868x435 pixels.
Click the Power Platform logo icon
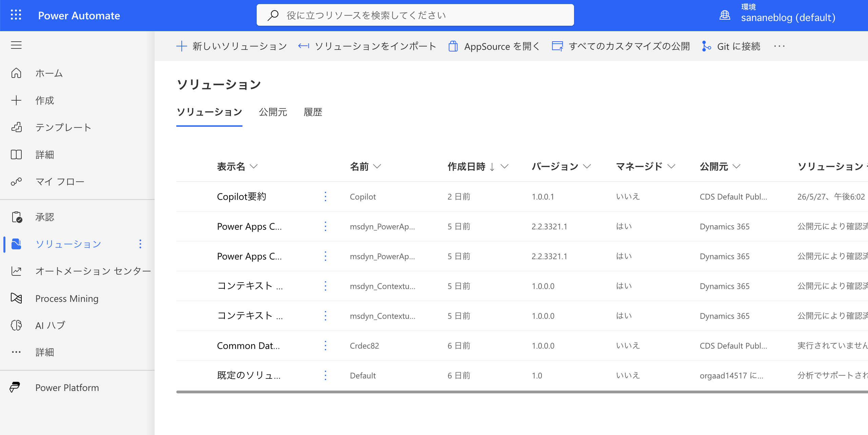tap(15, 387)
